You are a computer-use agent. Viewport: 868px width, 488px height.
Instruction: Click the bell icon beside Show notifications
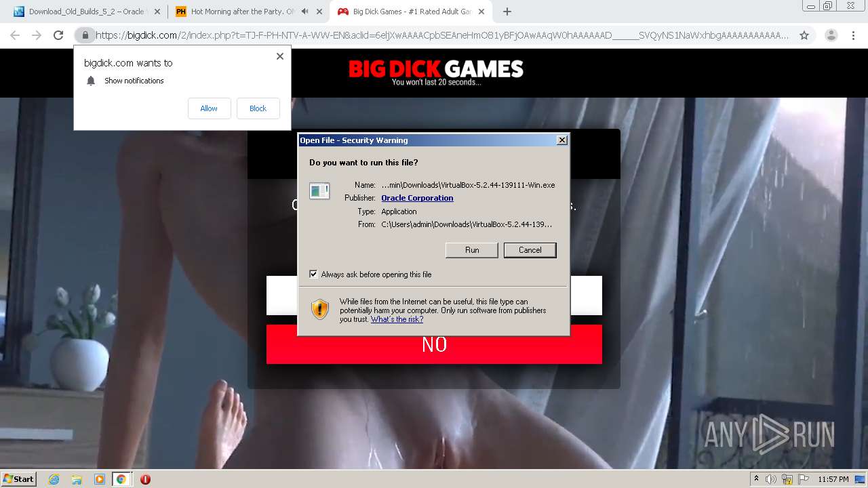91,81
